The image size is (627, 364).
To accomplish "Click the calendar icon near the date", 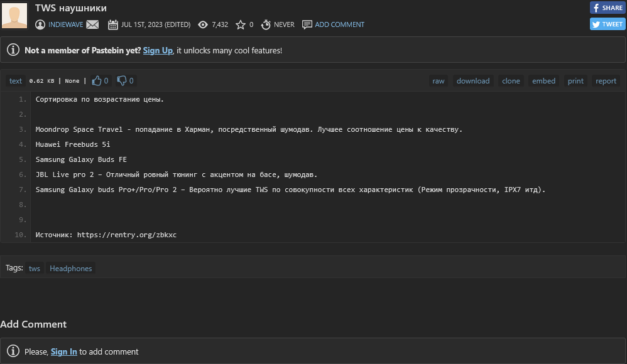I will click(x=112, y=24).
